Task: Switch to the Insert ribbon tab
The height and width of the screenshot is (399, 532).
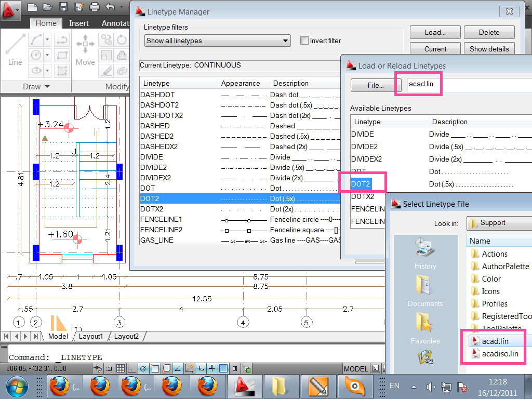Action: 79,23
